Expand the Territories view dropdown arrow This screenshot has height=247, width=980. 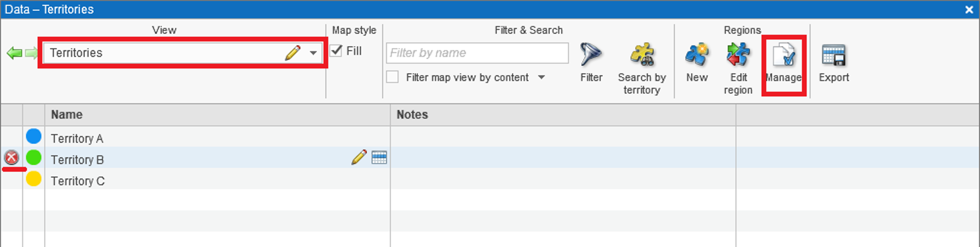tap(313, 53)
